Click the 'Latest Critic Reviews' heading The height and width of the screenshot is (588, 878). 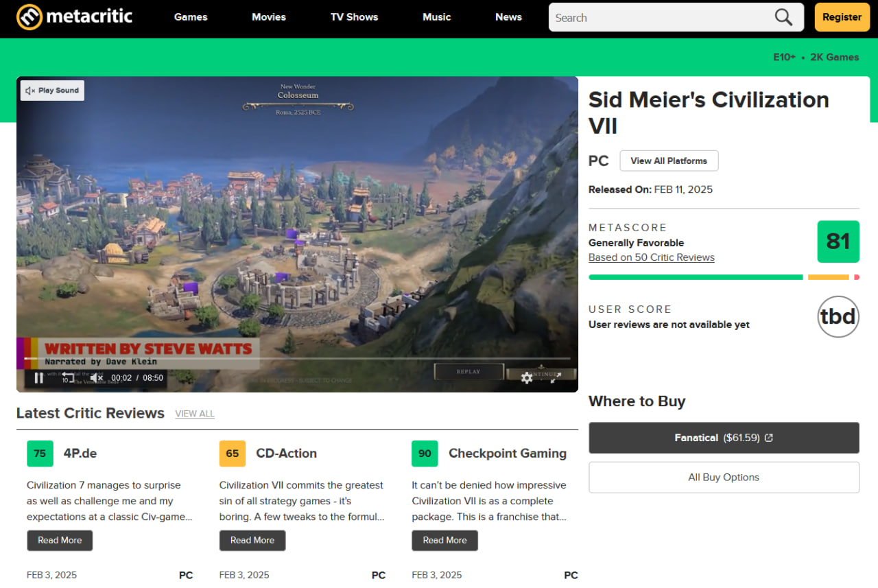[91, 413]
